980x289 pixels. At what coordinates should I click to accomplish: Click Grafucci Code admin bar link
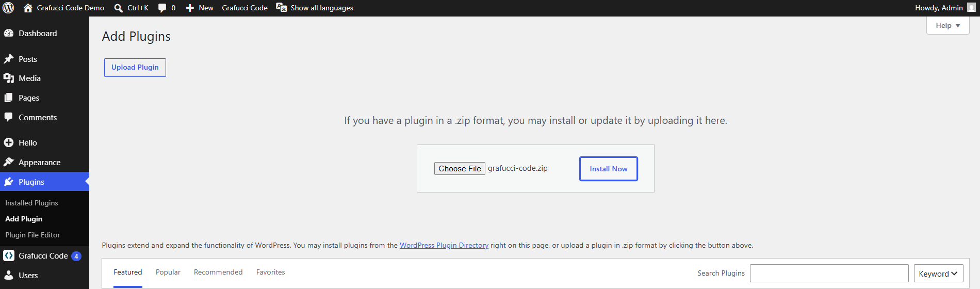pos(244,8)
